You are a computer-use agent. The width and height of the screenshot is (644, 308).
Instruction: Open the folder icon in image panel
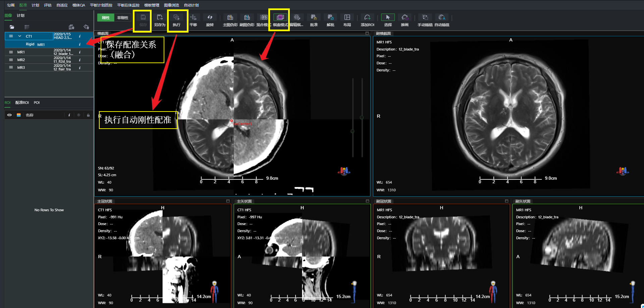pos(12,27)
